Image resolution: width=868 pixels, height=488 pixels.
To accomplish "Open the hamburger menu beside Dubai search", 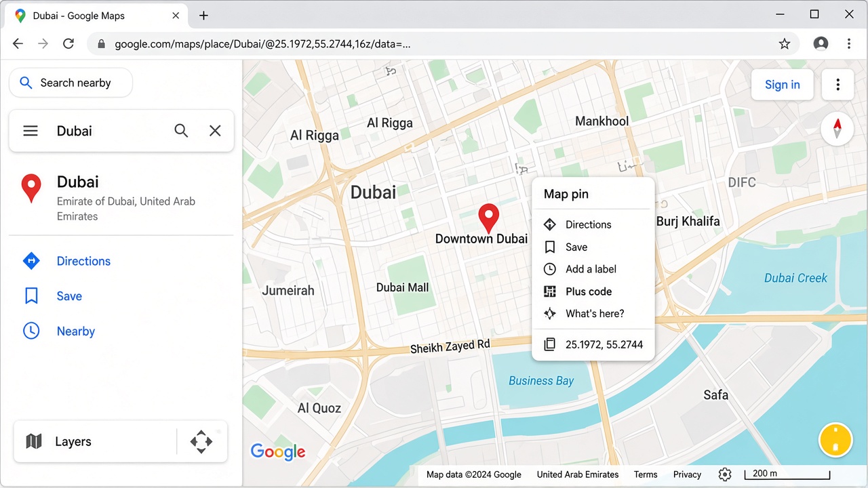I will [x=31, y=131].
